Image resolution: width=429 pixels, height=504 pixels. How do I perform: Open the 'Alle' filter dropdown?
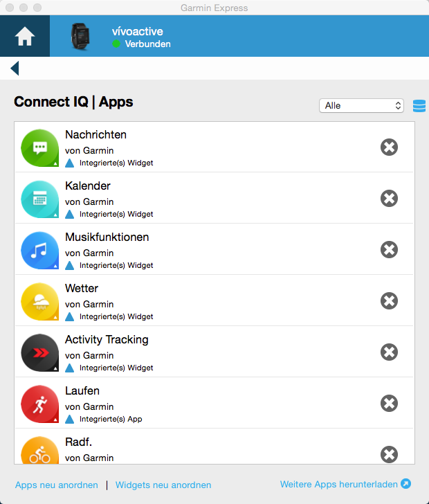[x=361, y=105]
